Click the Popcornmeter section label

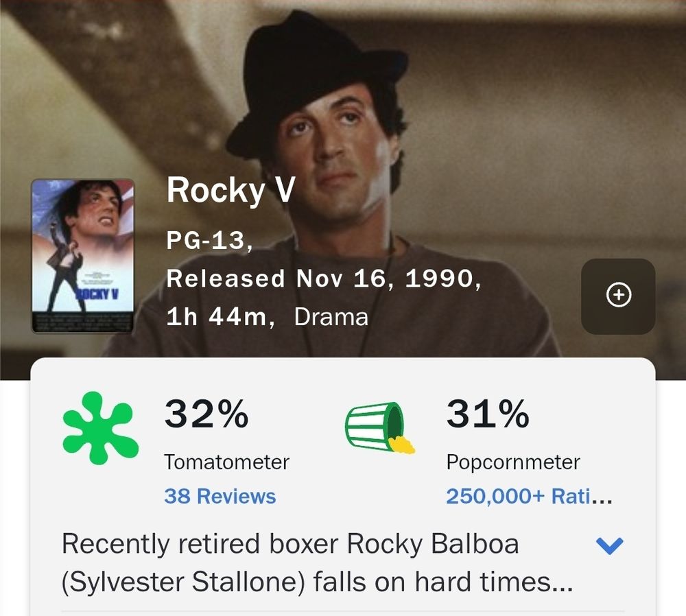514,462
